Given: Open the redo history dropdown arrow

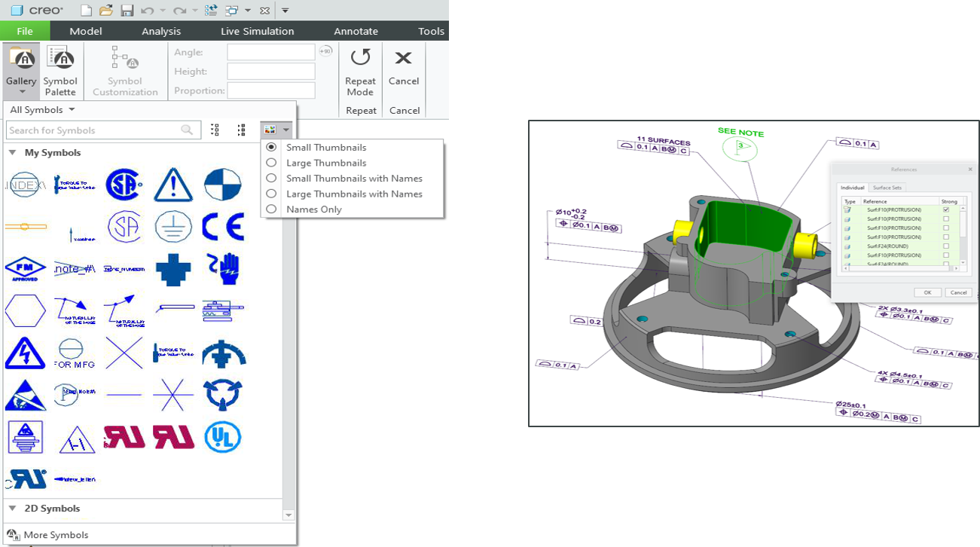Looking at the screenshot, I should (195, 11).
